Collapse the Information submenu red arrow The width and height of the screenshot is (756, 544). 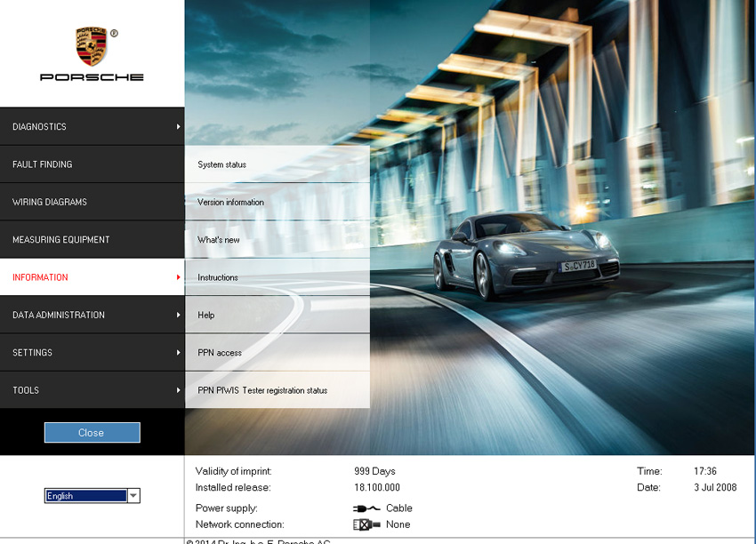click(179, 277)
